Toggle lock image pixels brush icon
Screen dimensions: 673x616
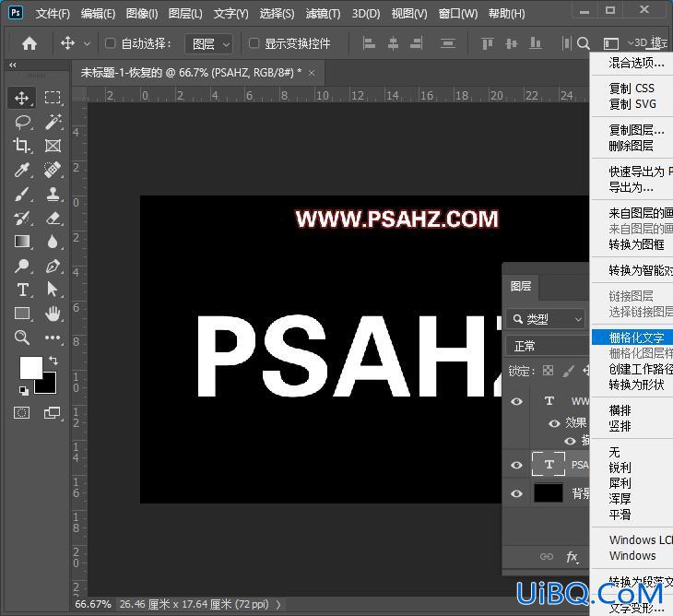(x=568, y=371)
